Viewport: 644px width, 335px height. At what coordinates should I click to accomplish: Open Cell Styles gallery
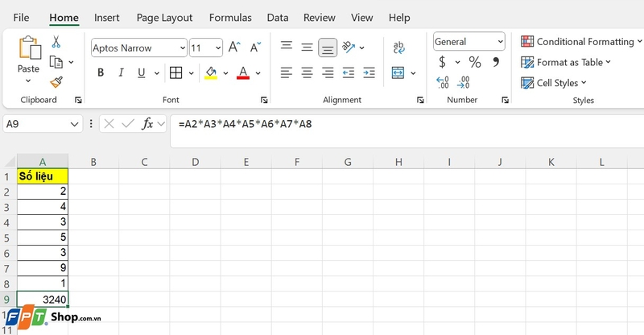tap(553, 83)
